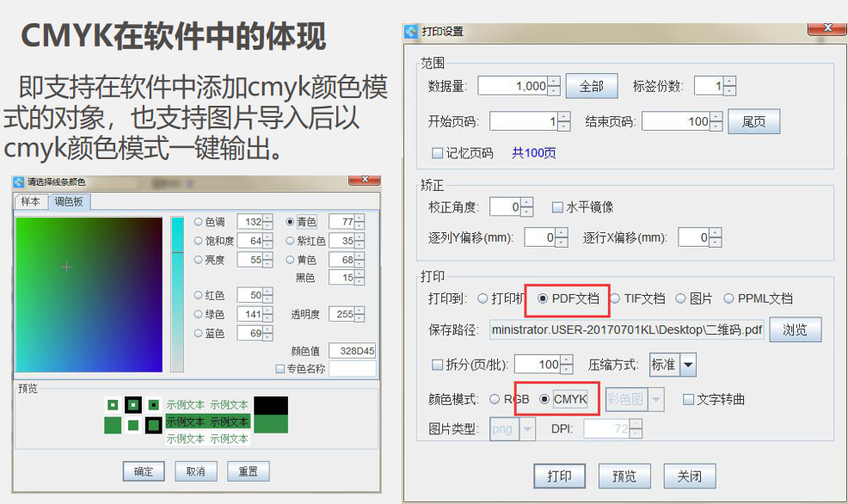Choose CMYK color mode

coord(544,399)
